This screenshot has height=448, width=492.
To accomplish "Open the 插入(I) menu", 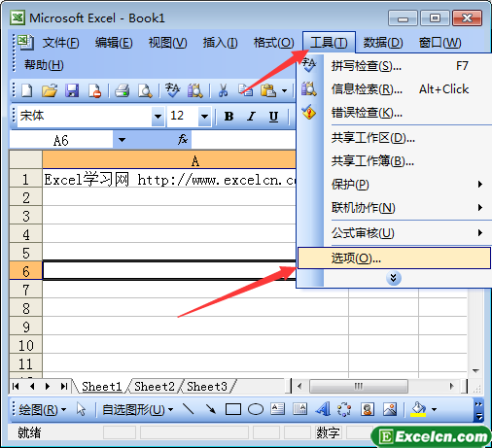I will pos(220,43).
